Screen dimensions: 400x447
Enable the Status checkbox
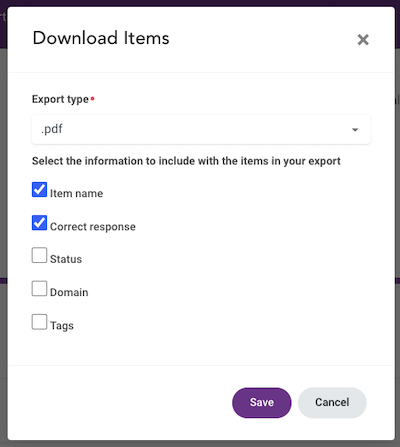[x=39, y=255]
